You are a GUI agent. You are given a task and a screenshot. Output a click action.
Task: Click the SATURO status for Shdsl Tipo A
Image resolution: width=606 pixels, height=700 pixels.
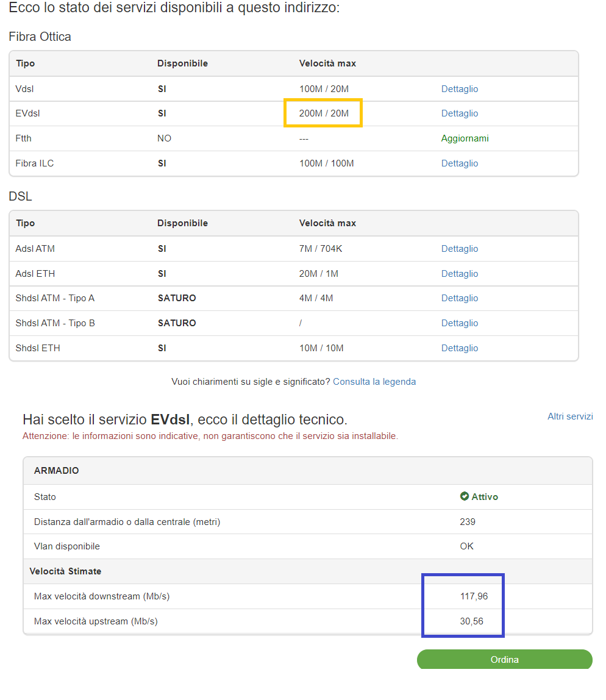point(177,298)
